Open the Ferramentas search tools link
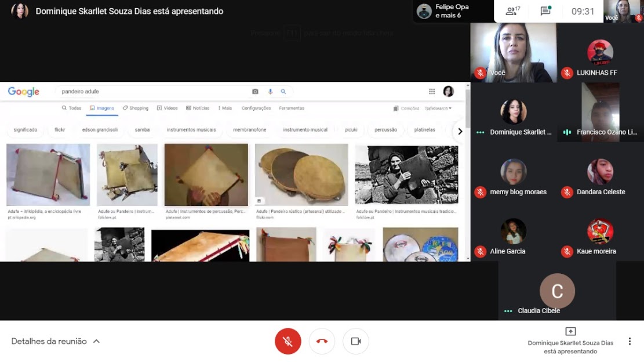 click(x=292, y=108)
